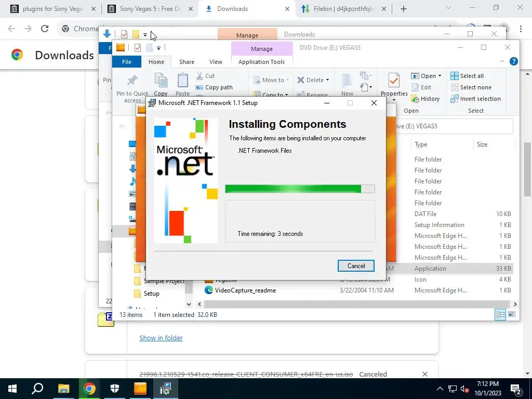Click Select all in the ribbon
This screenshot has width=532, height=399.
tap(467, 76)
